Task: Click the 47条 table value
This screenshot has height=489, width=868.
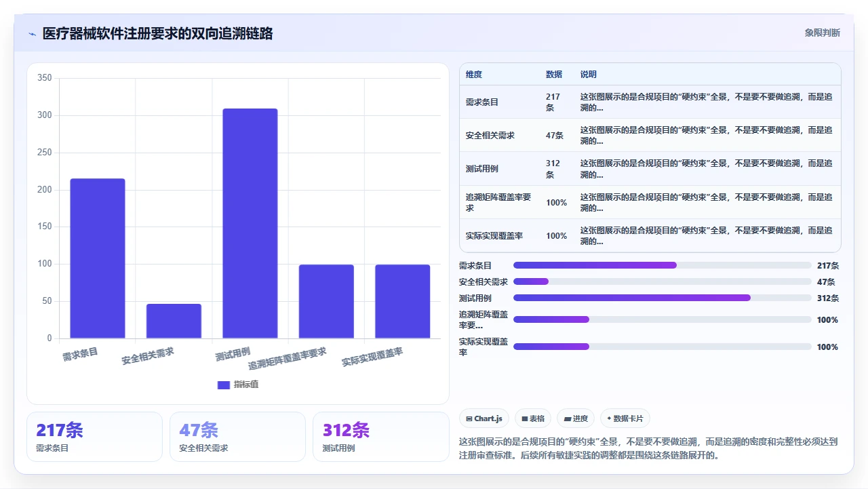Action: [x=555, y=136]
